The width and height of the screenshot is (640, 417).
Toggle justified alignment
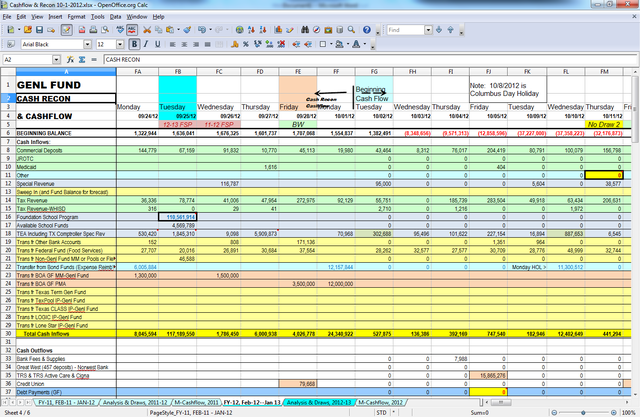coord(207,44)
